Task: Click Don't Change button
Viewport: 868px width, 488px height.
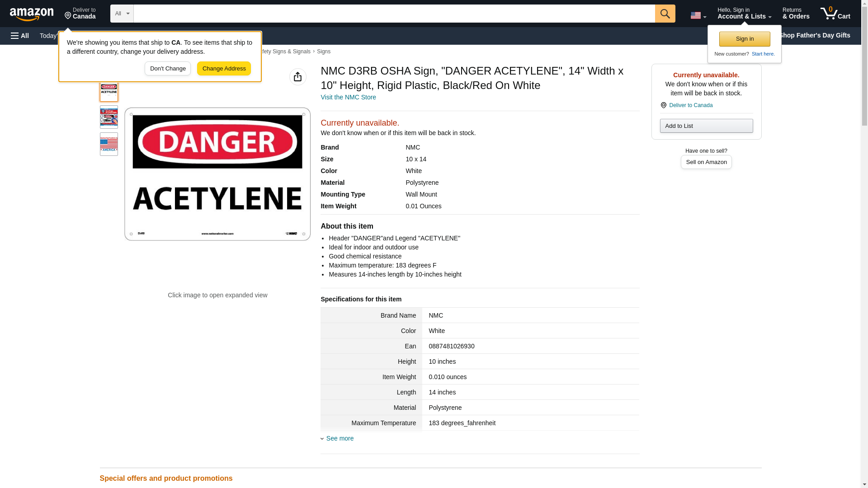Action: coord(167,69)
